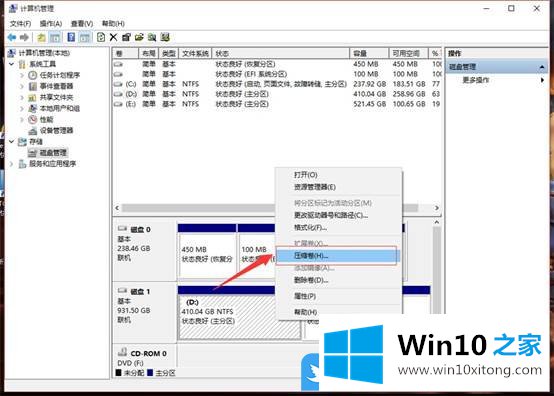The height and width of the screenshot is (396, 554).
Task: Sort by the 布局 column header
Action: coord(149,53)
